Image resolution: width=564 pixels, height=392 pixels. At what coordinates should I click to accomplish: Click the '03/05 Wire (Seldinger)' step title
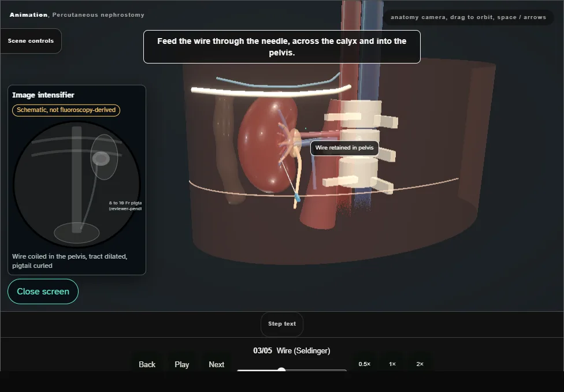[x=291, y=350]
